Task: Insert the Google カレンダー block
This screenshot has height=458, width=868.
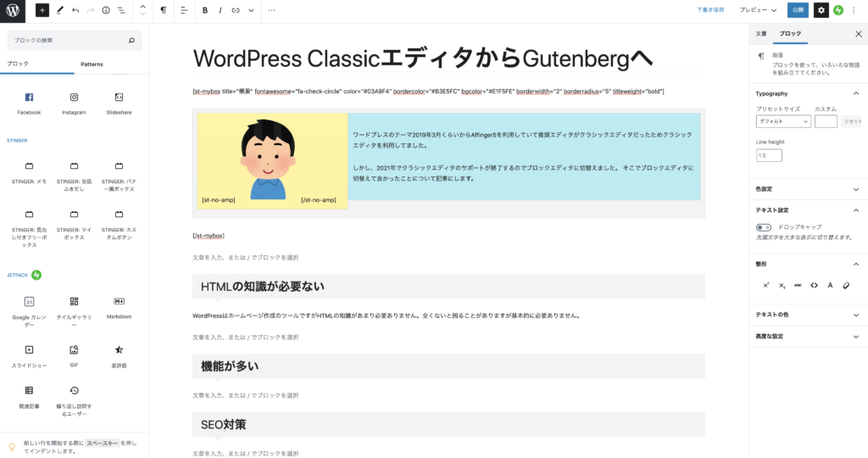Action: coord(29,311)
